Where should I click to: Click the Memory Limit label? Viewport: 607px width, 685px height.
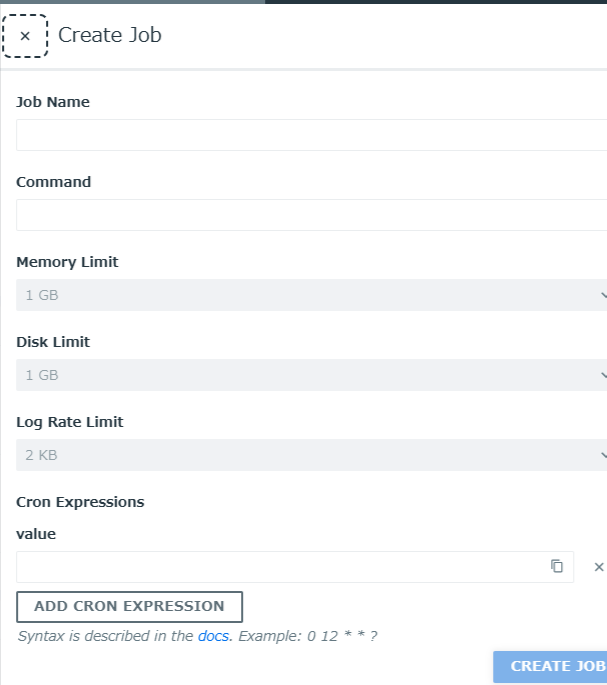[67, 262]
